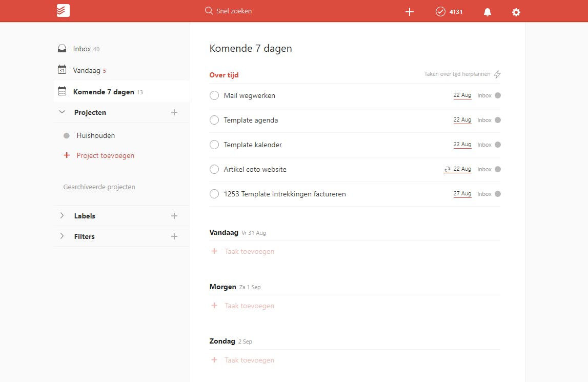Complete the task Mail wegwerken
Viewport: 588px width, 382px height.
[x=214, y=95]
